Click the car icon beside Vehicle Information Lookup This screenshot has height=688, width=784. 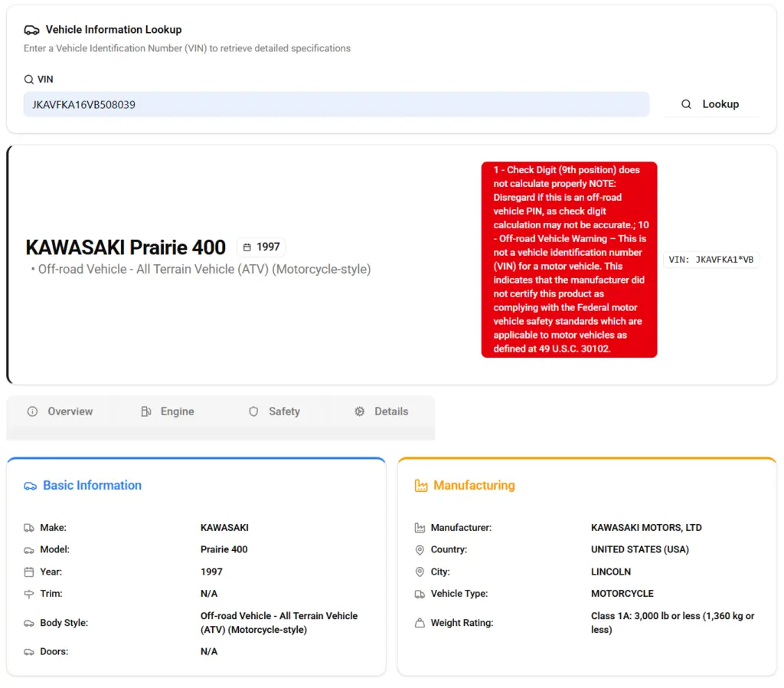pyautogui.click(x=31, y=30)
